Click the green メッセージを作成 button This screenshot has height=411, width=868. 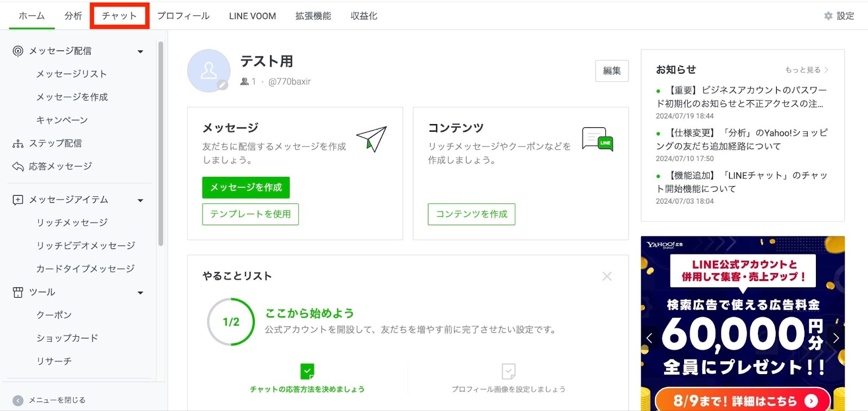point(246,188)
